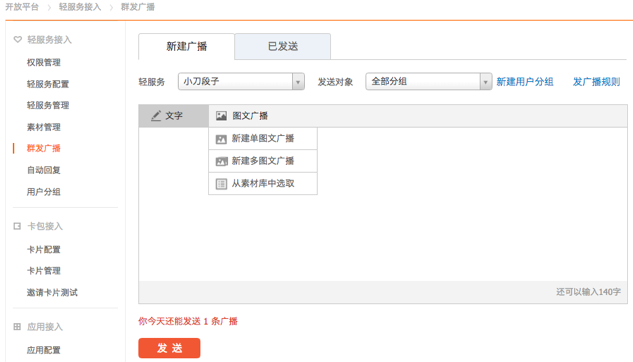This screenshot has width=633, height=362.
Task: Click the red 发送 button
Action: [x=169, y=348]
